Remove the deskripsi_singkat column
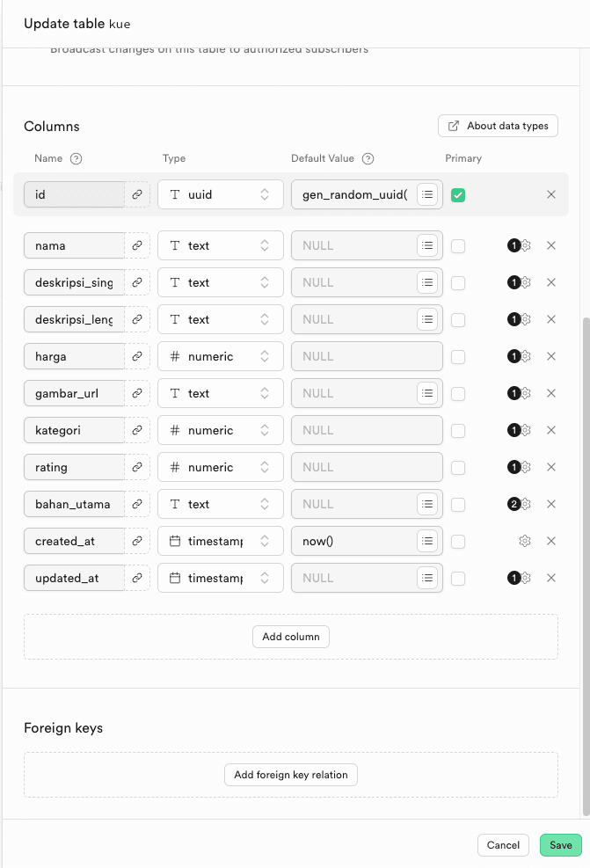 click(551, 282)
